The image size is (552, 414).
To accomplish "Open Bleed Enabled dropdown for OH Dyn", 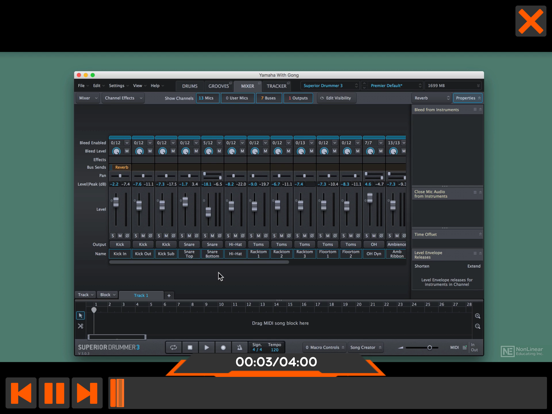I will tap(381, 143).
